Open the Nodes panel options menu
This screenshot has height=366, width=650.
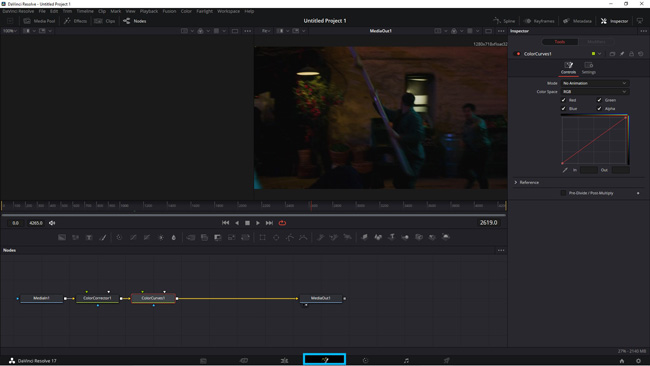pos(501,250)
